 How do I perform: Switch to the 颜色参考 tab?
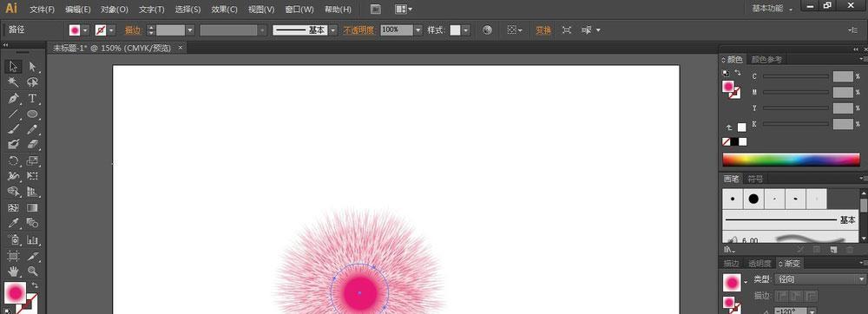point(766,60)
